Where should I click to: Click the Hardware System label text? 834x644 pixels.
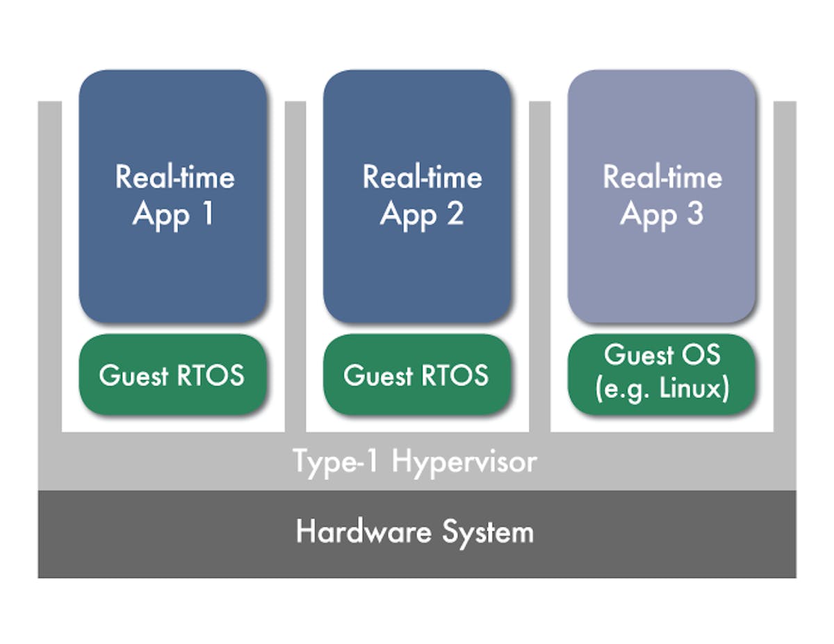pyautogui.click(x=416, y=531)
